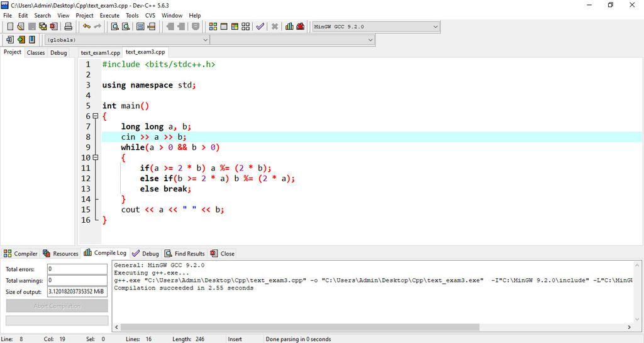This screenshot has height=343, width=644.
Task: Click "Compilation succeeded in 2.55 seconds" log line
Action: (184, 288)
